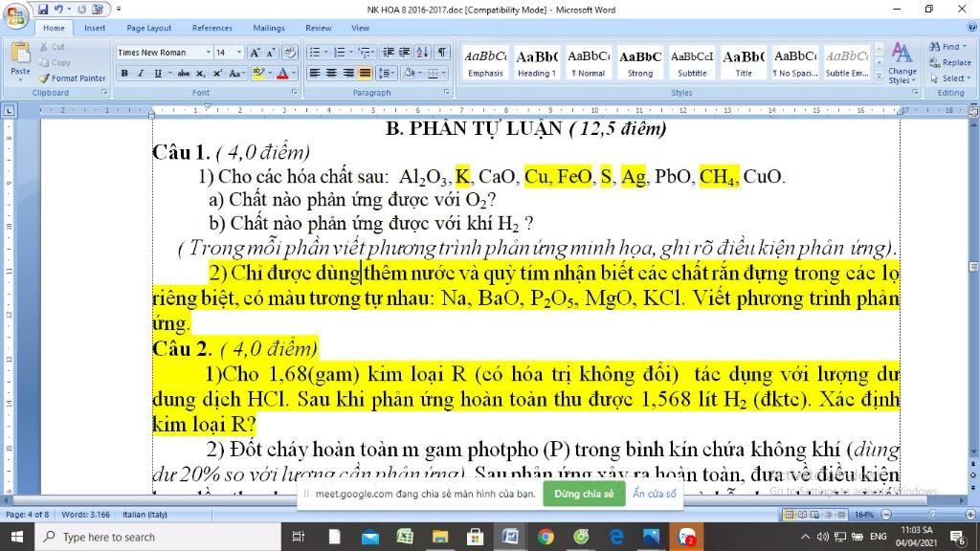Click the Shrink Font icon
The image size is (980, 551).
271,53
